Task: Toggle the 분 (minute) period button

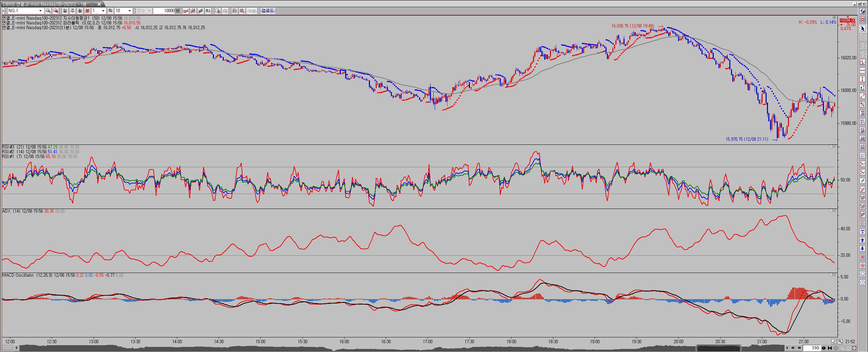Action: (87, 11)
